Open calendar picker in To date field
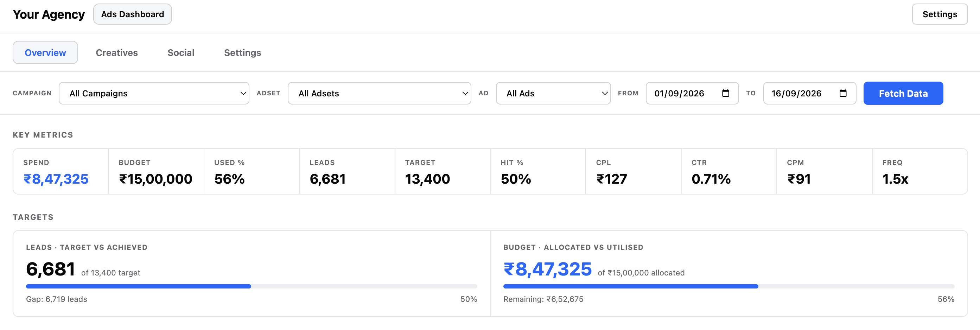This screenshot has width=980, height=330. tap(843, 93)
